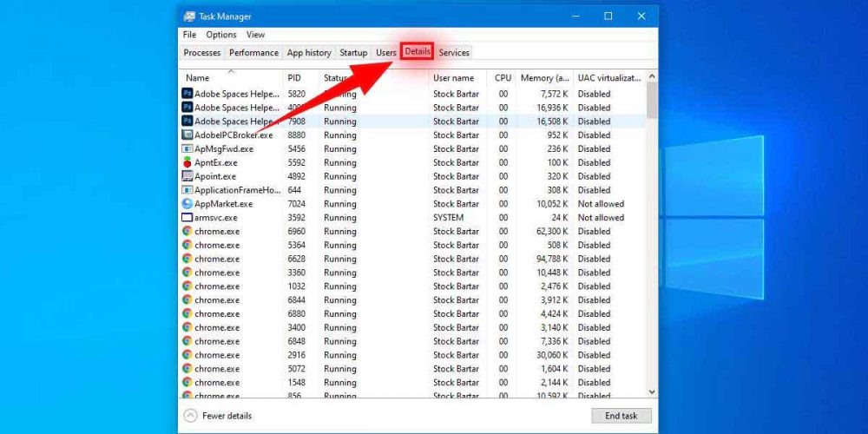
Task: Click chrome.exe icon with PID 6960
Action: tap(187, 232)
